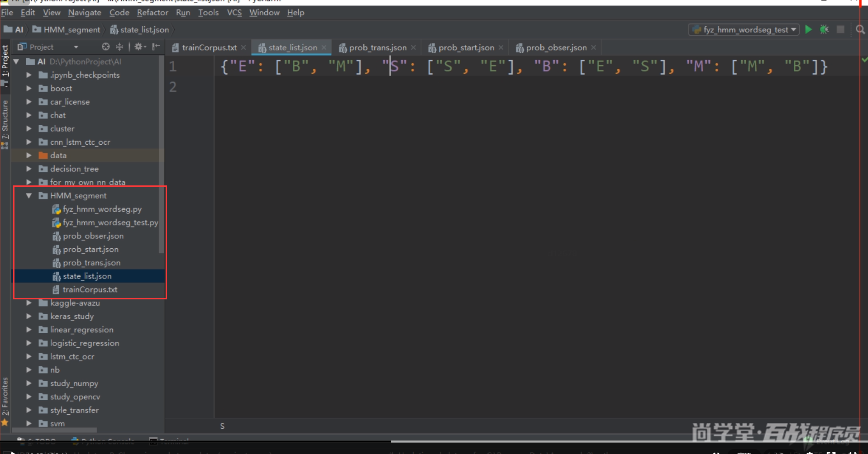Open the Tools menu

(208, 13)
